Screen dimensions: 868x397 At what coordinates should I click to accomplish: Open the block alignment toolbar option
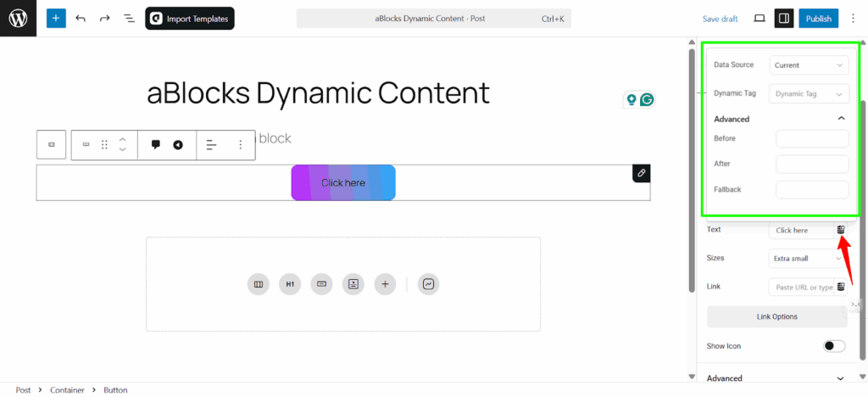pyautogui.click(x=211, y=145)
